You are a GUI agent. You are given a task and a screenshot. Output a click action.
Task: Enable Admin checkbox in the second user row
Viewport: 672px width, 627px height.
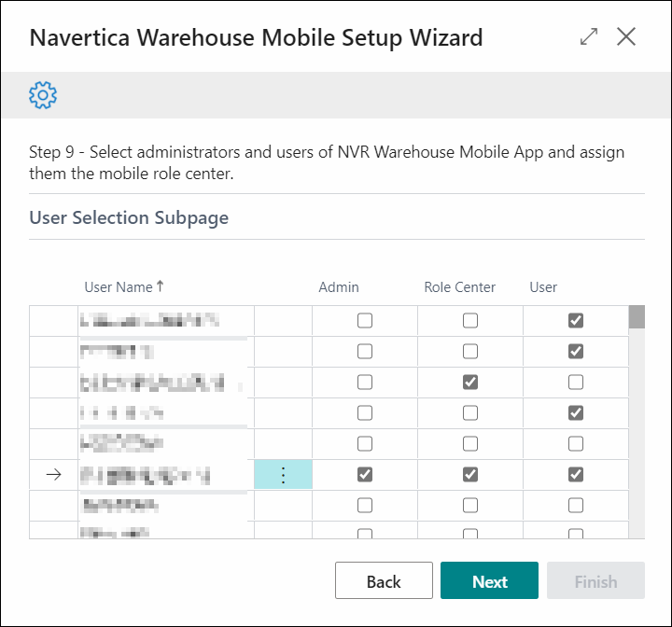tap(365, 351)
